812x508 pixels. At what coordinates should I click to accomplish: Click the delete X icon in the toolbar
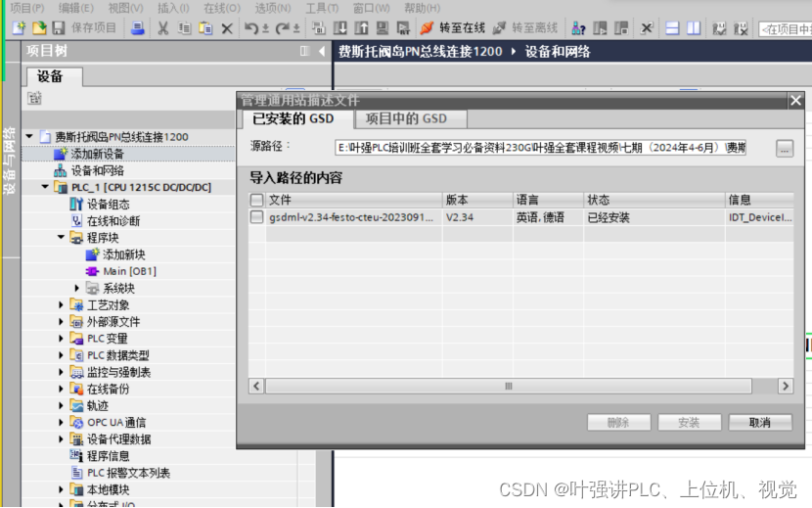[x=227, y=28]
